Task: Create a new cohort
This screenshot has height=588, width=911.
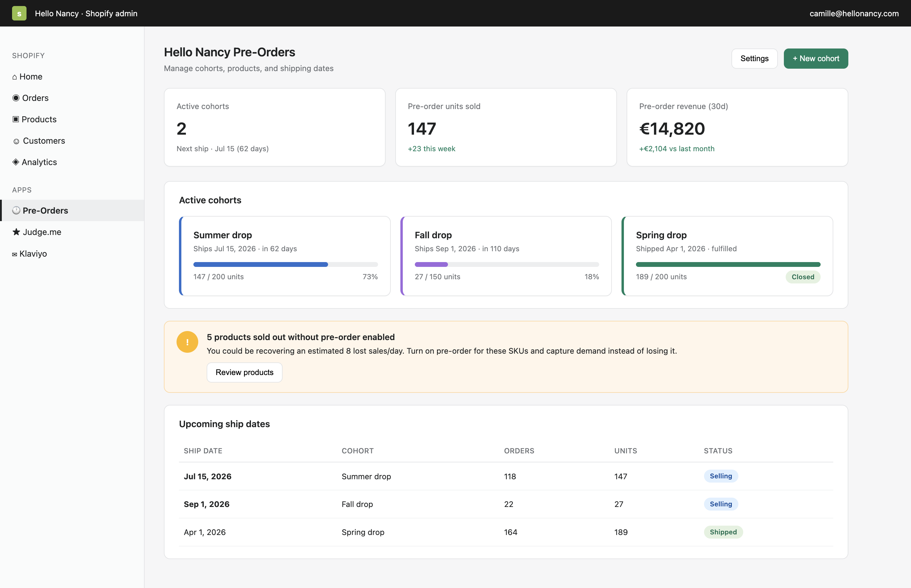Action: (816, 58)
